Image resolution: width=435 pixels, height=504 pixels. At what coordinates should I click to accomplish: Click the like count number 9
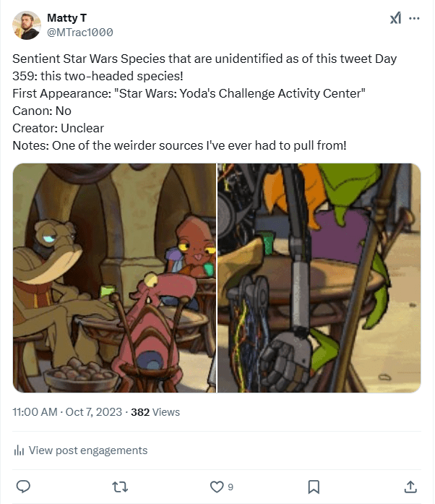231,487
